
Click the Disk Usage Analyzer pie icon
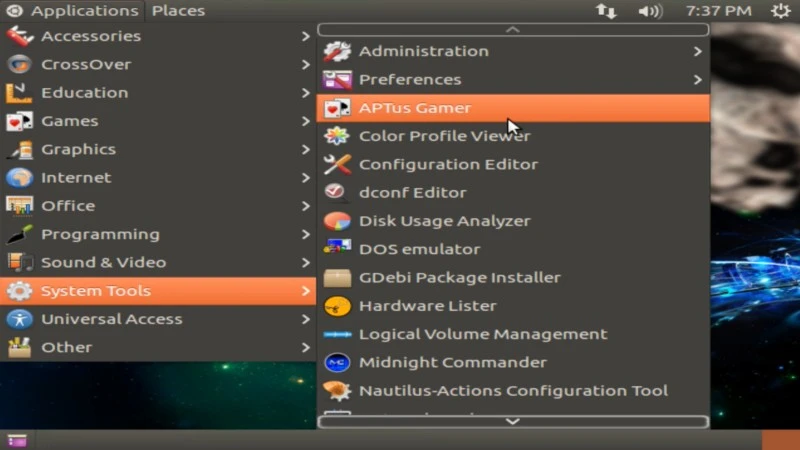(337, 221)
